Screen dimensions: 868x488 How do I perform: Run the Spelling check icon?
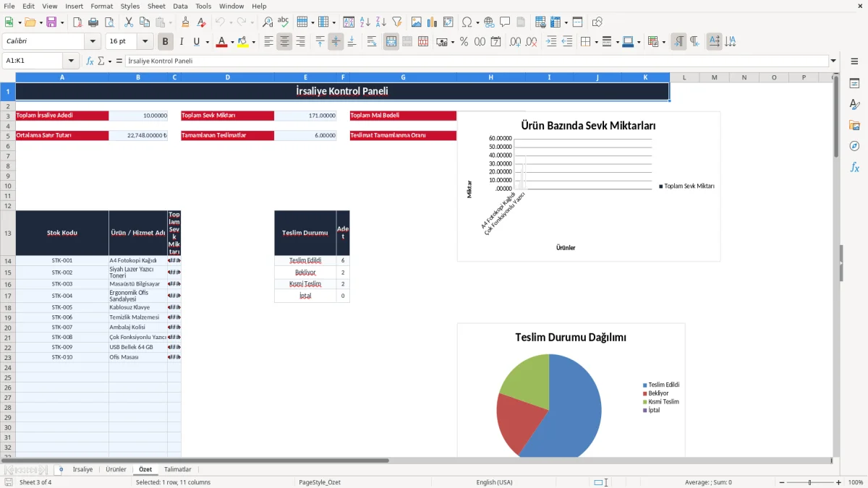click(x=283, y=22)
